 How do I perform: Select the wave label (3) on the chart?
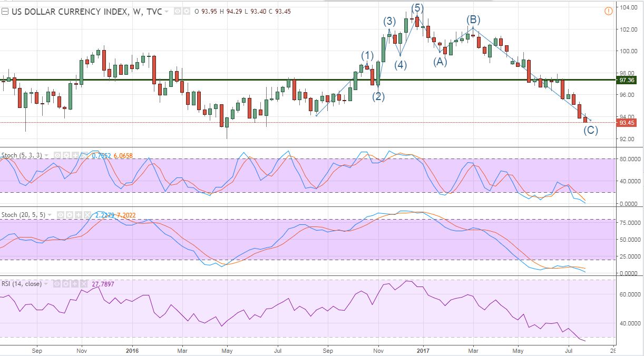tap(389, 22)
